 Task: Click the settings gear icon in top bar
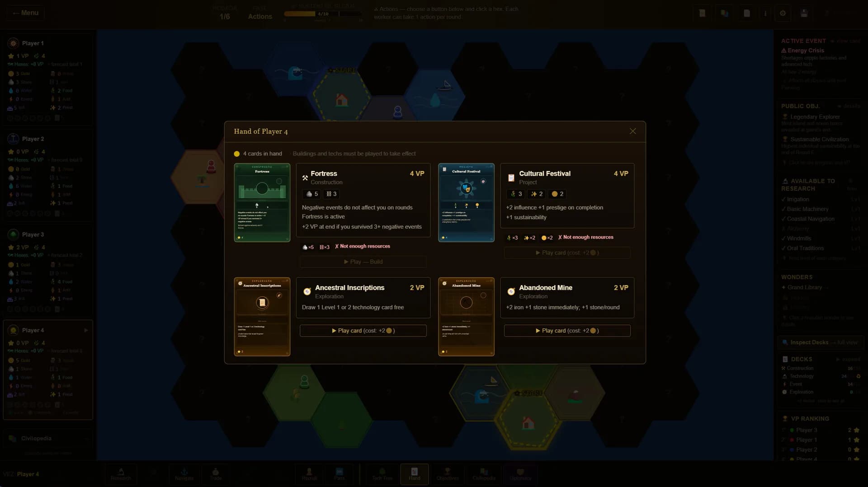click(783, 13)
